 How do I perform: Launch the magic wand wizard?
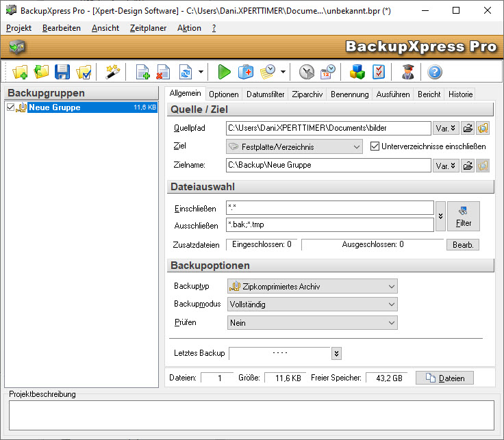[x=112, y=72]
